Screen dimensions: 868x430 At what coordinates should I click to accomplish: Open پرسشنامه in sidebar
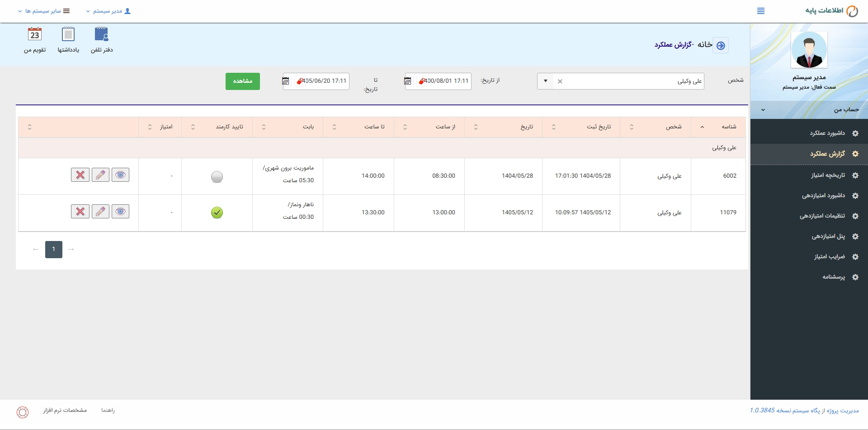(x=809, y=277)
